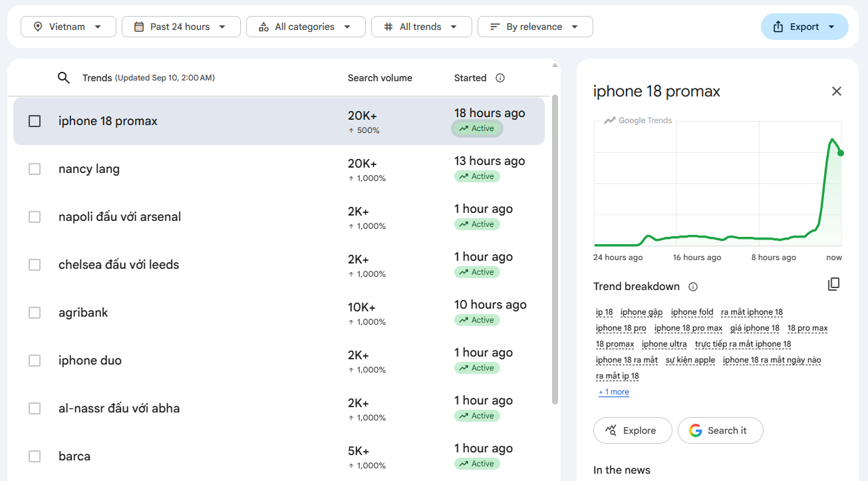Open the ip 18 breakdown term

(605, 312)
